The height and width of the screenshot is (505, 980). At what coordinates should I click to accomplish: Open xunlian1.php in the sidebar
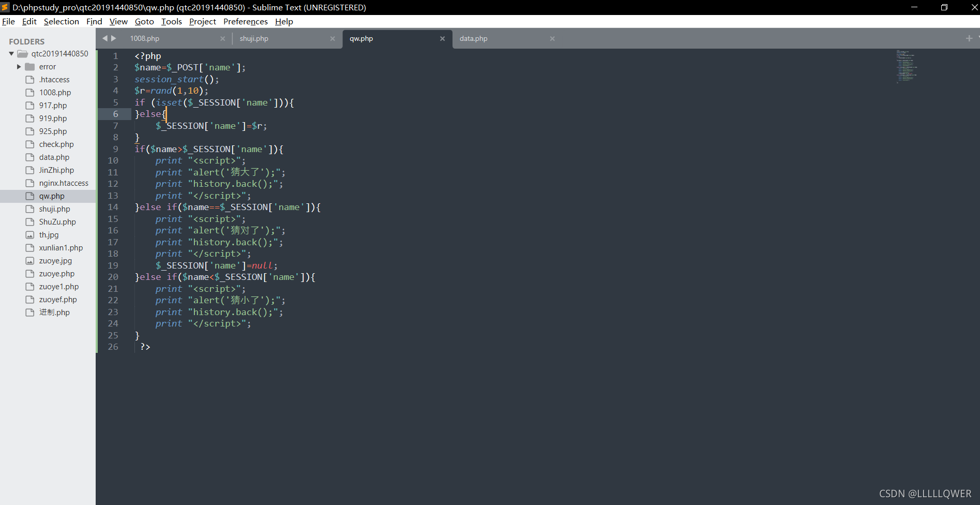click(61, 248)
